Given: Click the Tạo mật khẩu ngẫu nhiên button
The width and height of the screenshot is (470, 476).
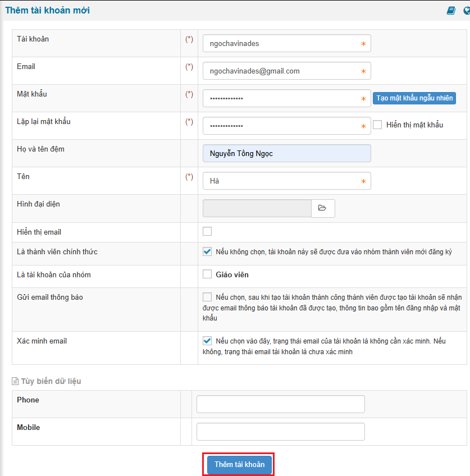Looking at the screenshot, I should [x=414, y=98].
